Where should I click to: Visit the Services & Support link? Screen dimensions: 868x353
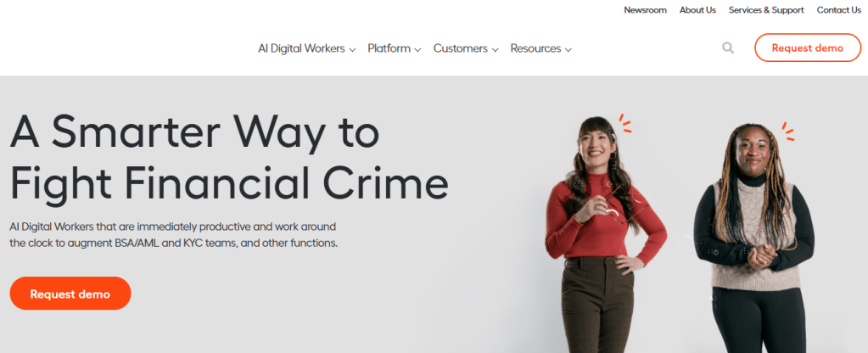point(766,10)
